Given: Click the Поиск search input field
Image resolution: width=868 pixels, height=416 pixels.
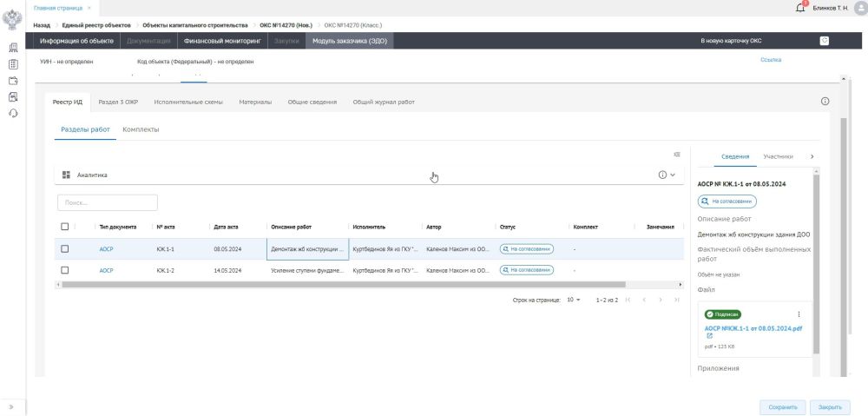Looking at the screenshot, I should click(x=108, y=202).
